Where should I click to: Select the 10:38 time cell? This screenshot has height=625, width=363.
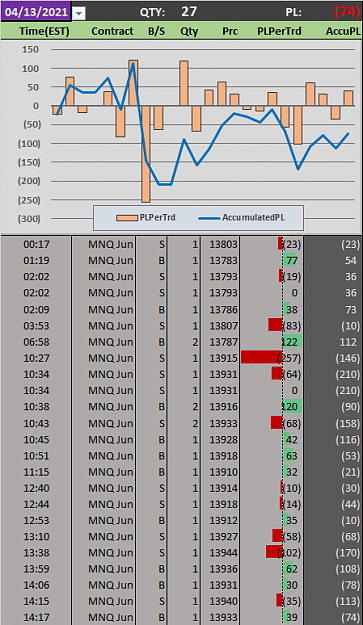36,407
